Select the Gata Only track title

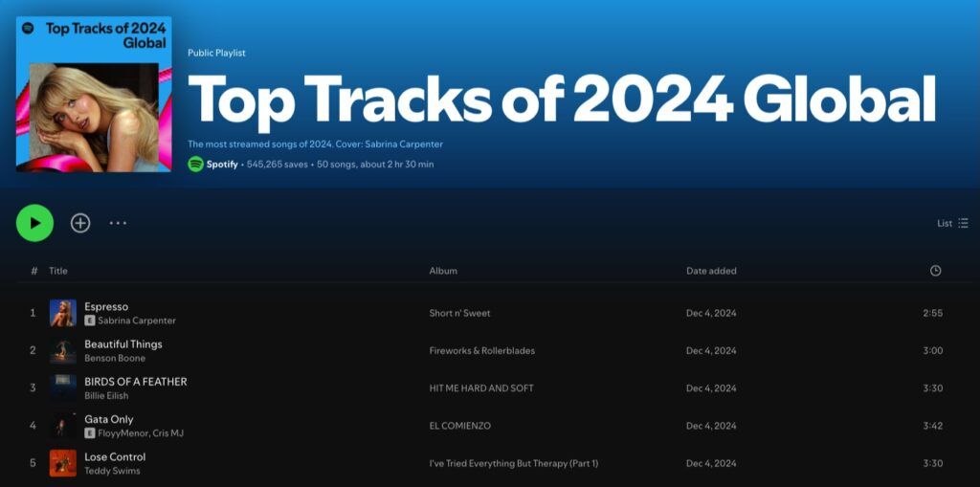[x=109, y=419]
